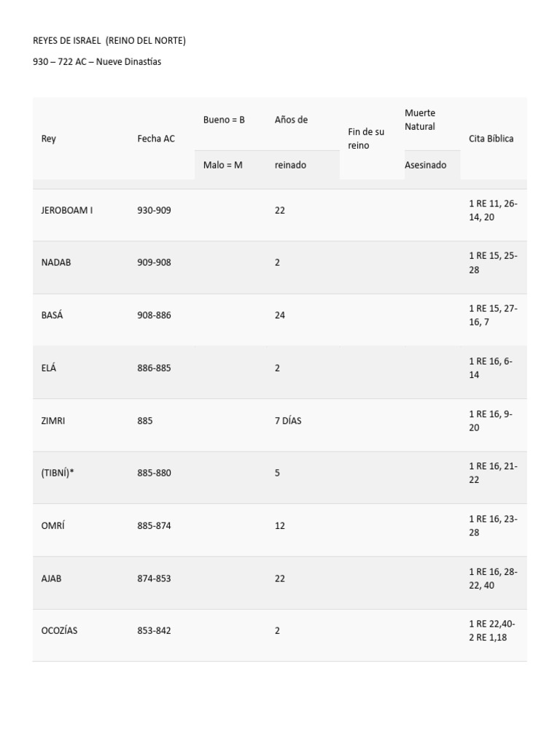Select the citation '1 RE 22,40-2 RE 1,18'

492,630
